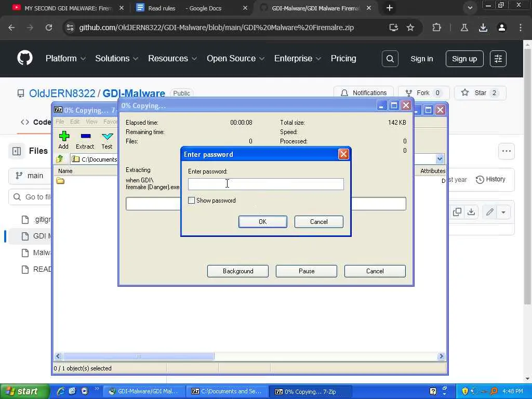
Task: Go up one folder in 7-Zip
Action: click(x=60, y=159)
